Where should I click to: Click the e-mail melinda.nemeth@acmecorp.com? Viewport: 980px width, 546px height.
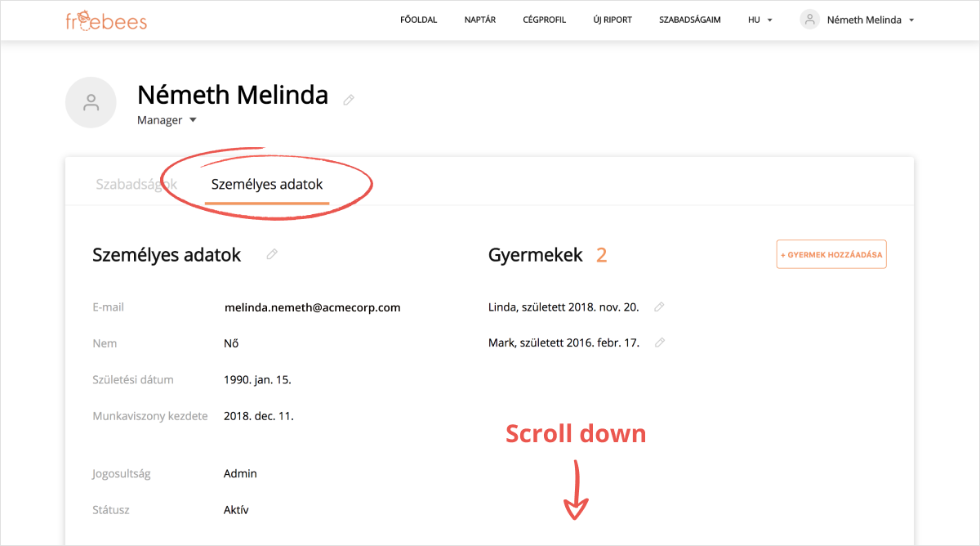coord(312,307)
